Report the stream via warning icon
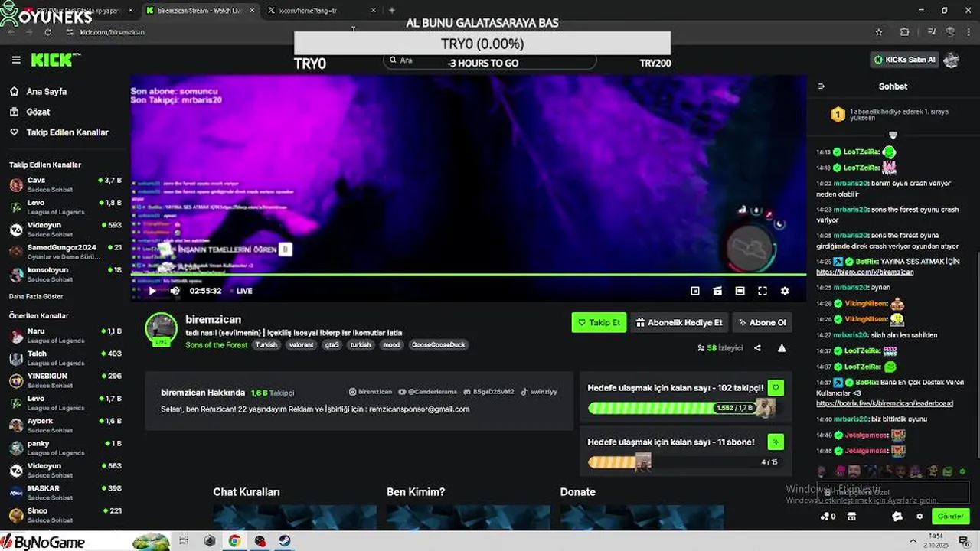Image resolution: width=980 pixels, height=551 pixels. [782, 348]
